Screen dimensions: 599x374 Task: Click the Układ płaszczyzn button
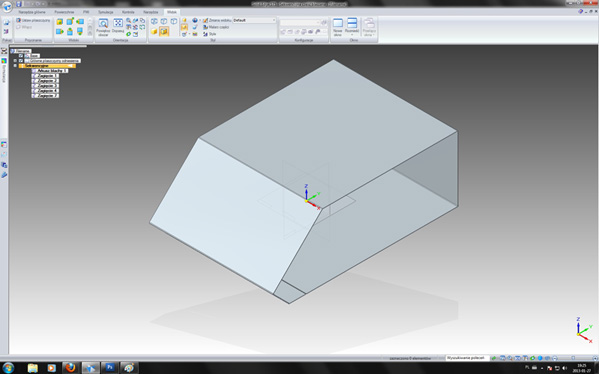(33, 20)
